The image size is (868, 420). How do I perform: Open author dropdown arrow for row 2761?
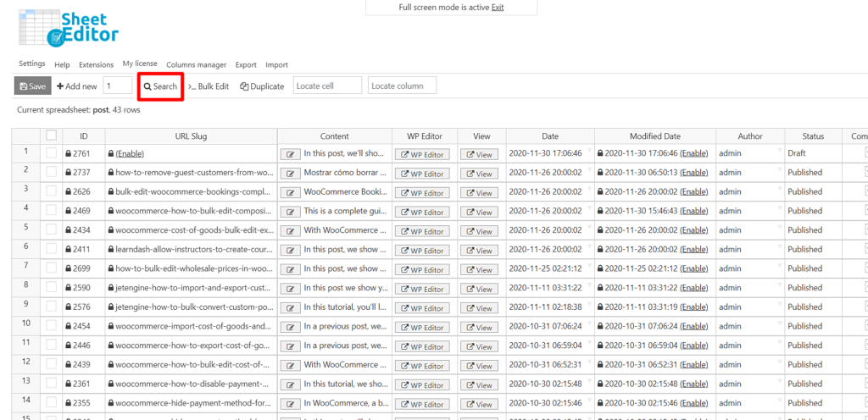coord(779,151)
